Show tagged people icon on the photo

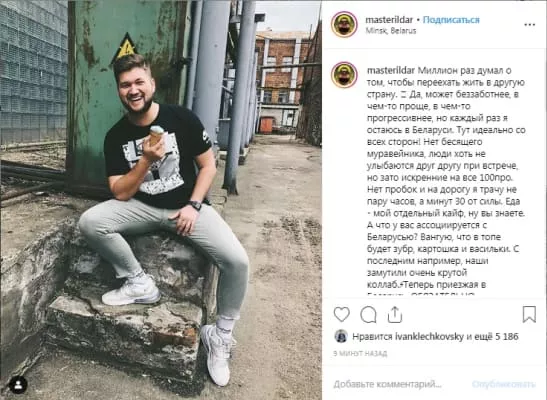click(18, 385)
